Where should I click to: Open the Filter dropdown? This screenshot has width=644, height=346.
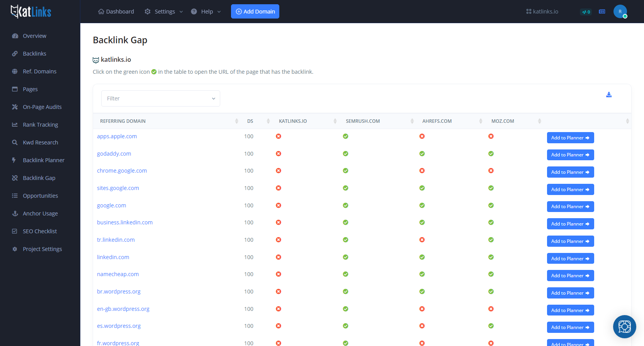click(x=160, y=98)
